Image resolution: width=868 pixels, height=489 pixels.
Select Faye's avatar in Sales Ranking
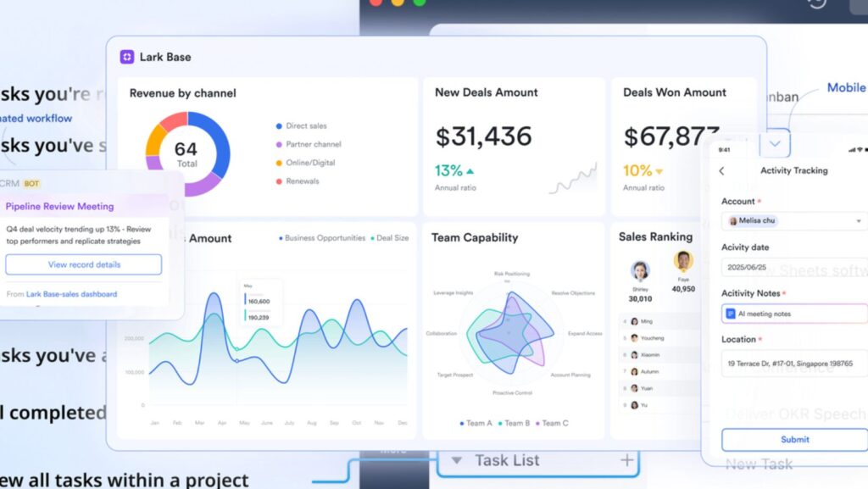tap(683, 261)
